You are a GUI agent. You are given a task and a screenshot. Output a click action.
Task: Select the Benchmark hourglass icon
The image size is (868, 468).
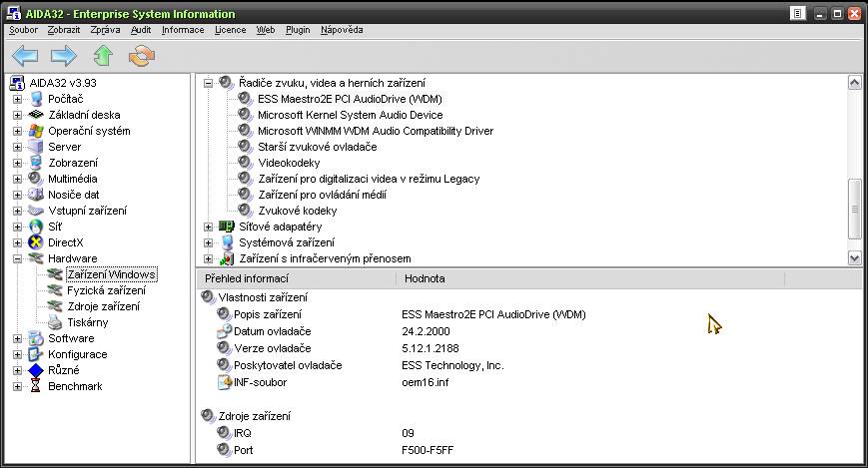pyautogui.click(x=36, y=386)
